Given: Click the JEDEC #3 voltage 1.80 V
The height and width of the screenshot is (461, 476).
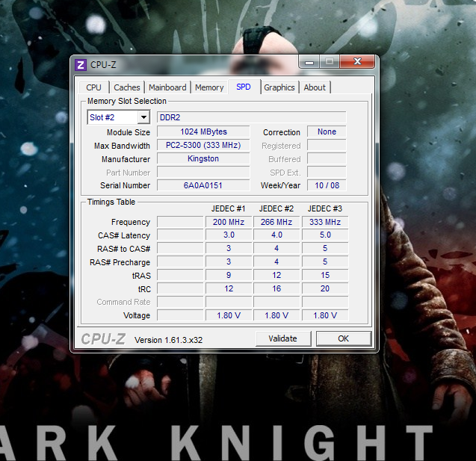Looking at the screenshot, I should click(325, 315).
